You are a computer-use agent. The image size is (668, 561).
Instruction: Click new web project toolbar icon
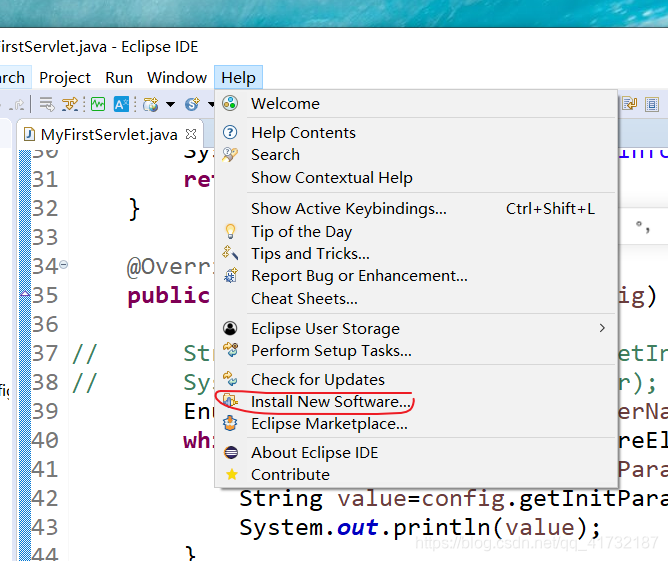[x=150, y=104]
